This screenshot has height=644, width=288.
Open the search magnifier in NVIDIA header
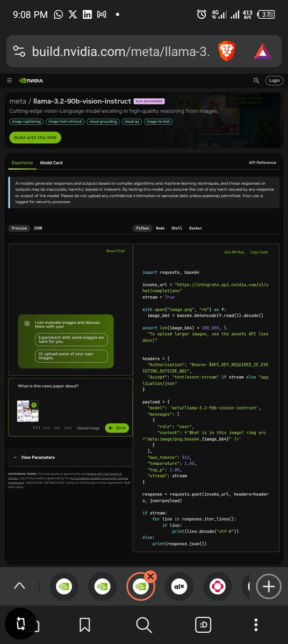pyautogui.click(x=256, y=80)
